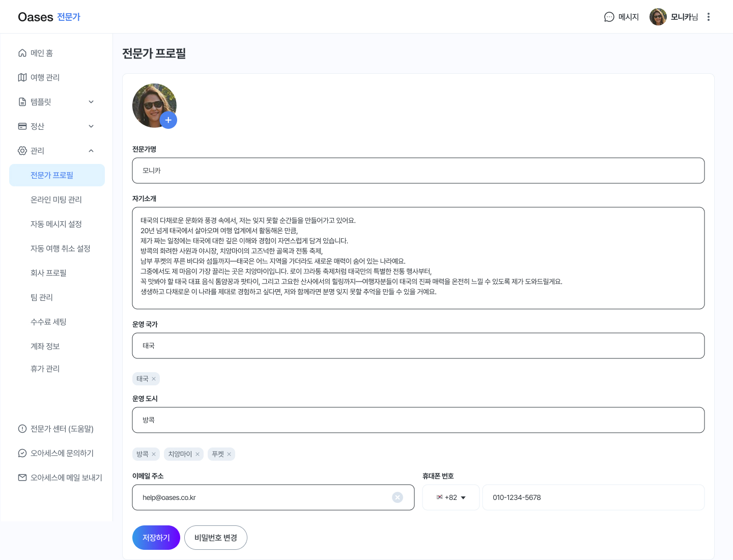This screenshot has width=733, height=560.
Task: Open the 수수료 세팅 menu item
Action: tap(48, 322)
